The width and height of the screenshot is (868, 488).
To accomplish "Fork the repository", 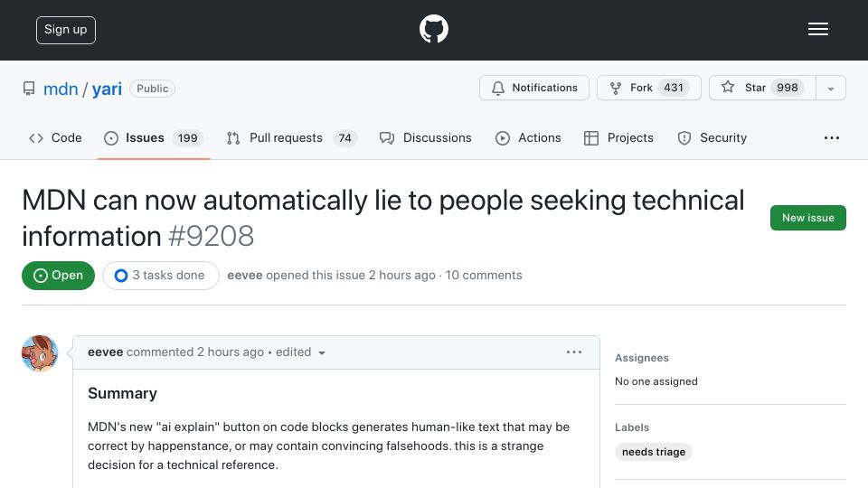I will point(649,88).
